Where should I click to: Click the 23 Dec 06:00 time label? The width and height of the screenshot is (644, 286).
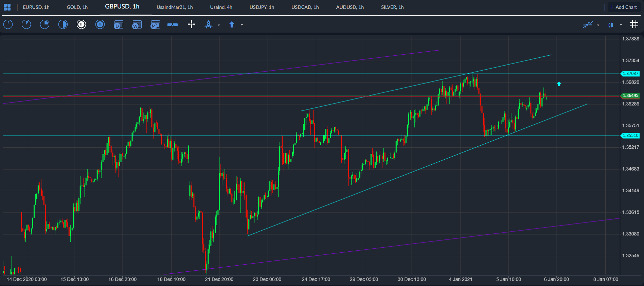point(267,279)
